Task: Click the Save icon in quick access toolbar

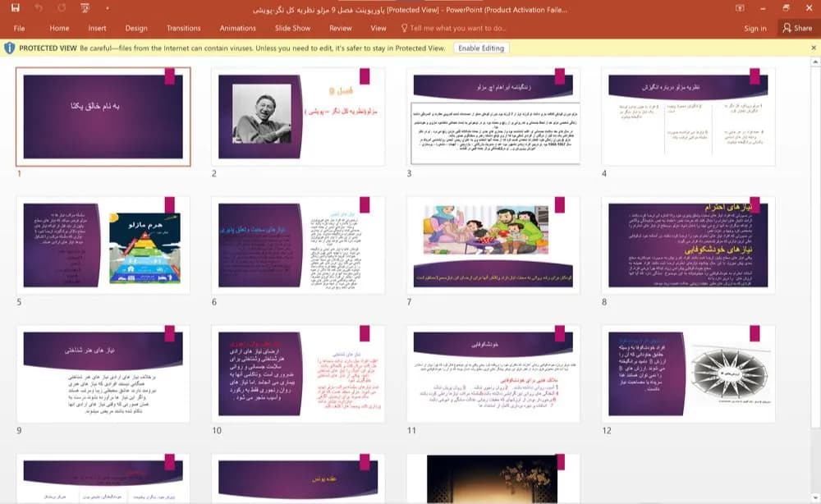Action: [15, 8]
